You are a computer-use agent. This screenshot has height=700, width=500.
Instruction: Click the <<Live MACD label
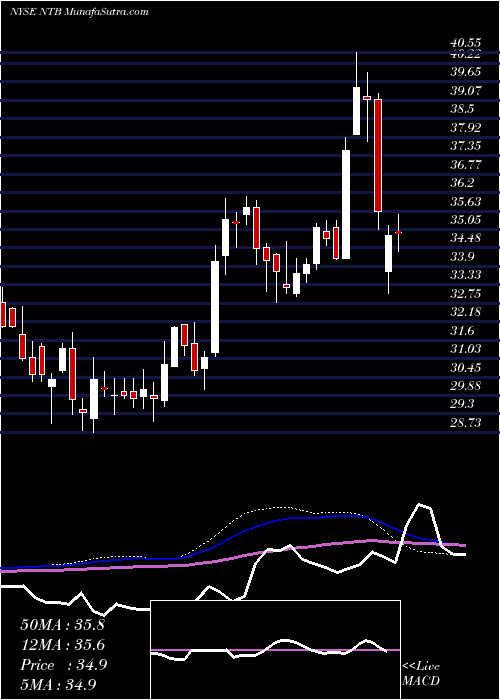[421, 674]
